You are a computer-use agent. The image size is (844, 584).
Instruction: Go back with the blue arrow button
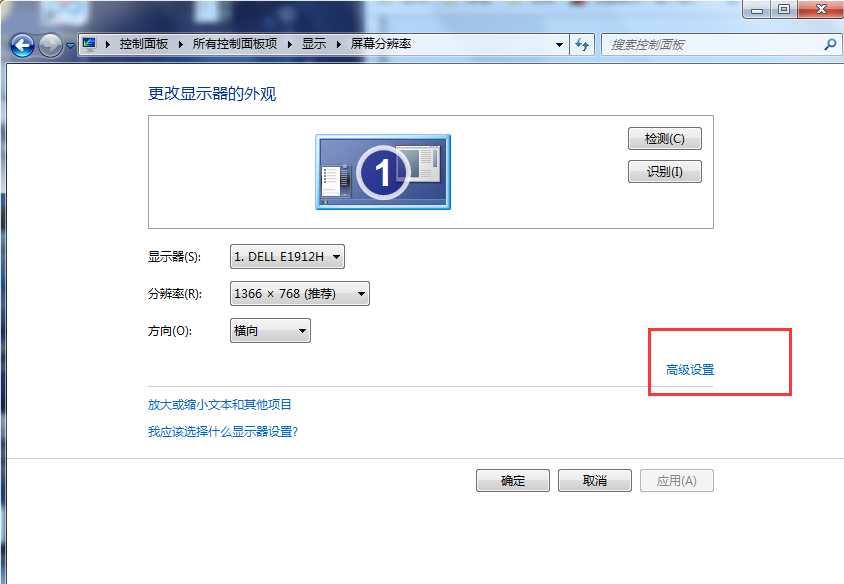22,45
